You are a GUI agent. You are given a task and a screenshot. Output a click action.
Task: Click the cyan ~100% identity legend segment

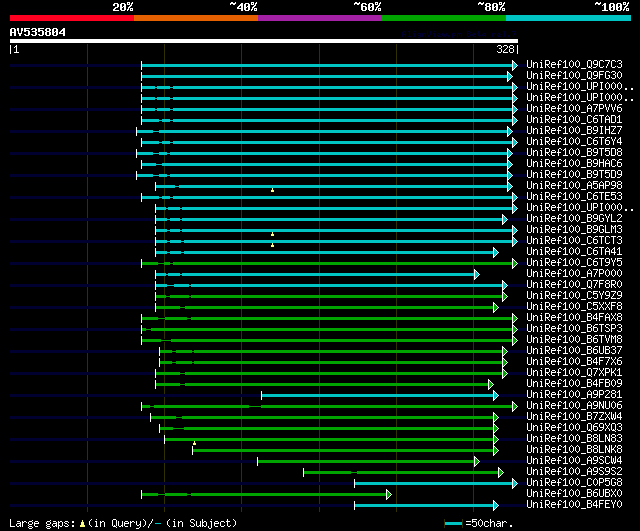[569, 18]
